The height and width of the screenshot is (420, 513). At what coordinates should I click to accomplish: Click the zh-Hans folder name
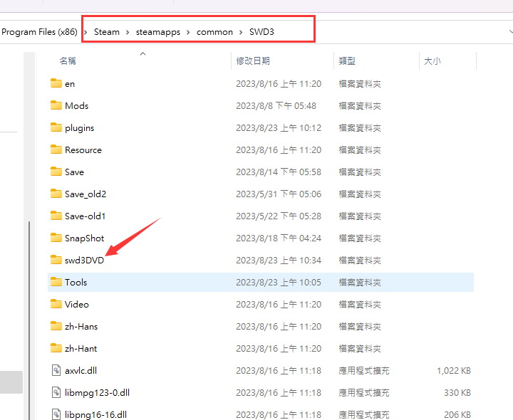[81, 327]
